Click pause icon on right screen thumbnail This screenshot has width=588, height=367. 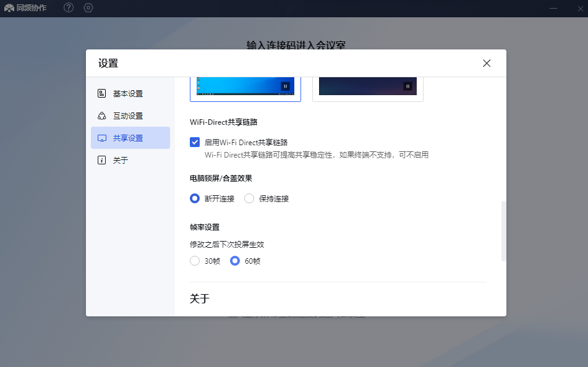pos(407,86)
